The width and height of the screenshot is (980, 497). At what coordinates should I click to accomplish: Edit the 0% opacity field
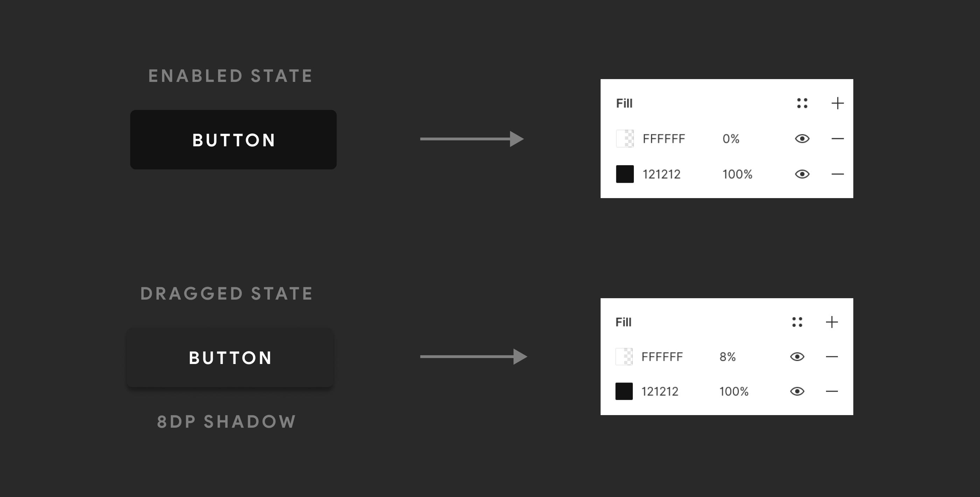coord(731,139)
